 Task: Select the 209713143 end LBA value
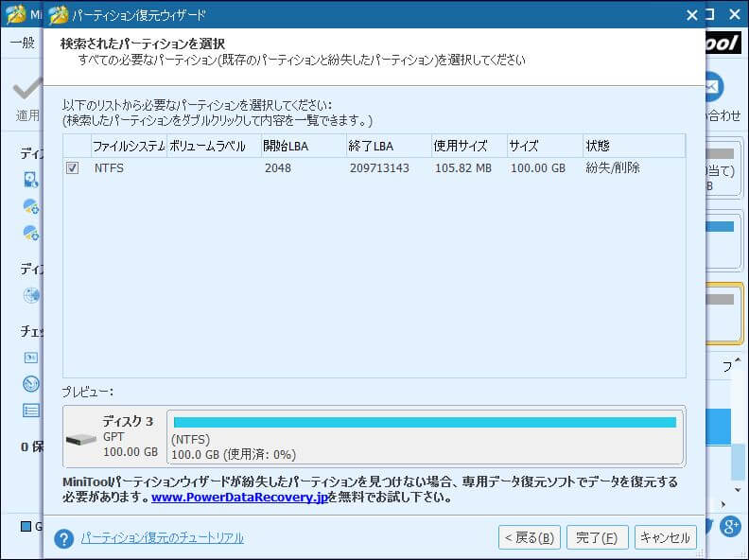(x=379, y=168)
